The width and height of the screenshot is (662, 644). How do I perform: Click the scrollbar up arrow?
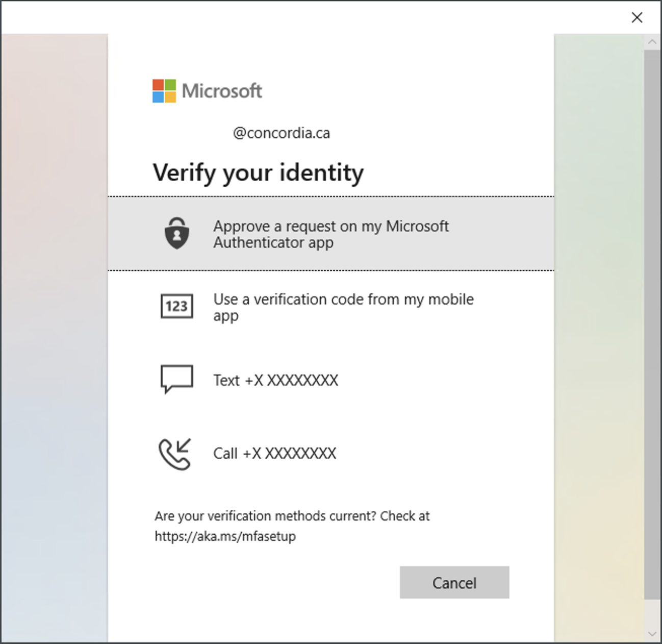[x=652, y=42]
